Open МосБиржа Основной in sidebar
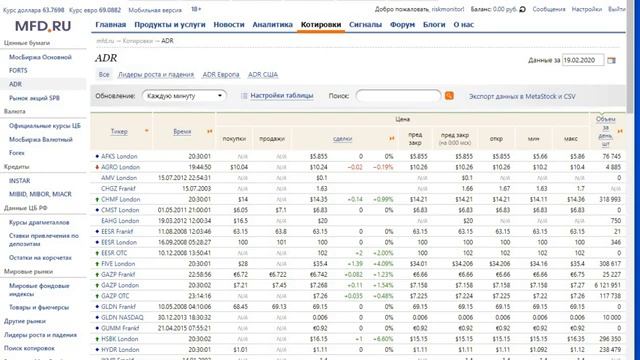 [x=40, y=57]
